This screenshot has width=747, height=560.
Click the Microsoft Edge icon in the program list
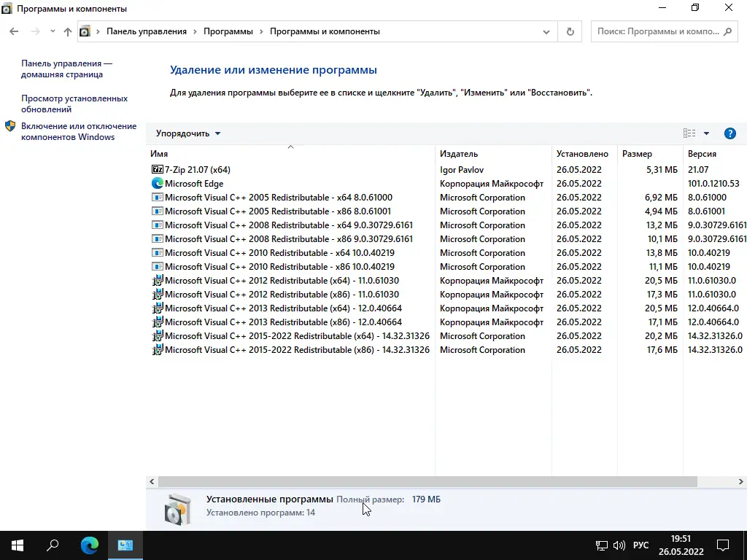158,183
